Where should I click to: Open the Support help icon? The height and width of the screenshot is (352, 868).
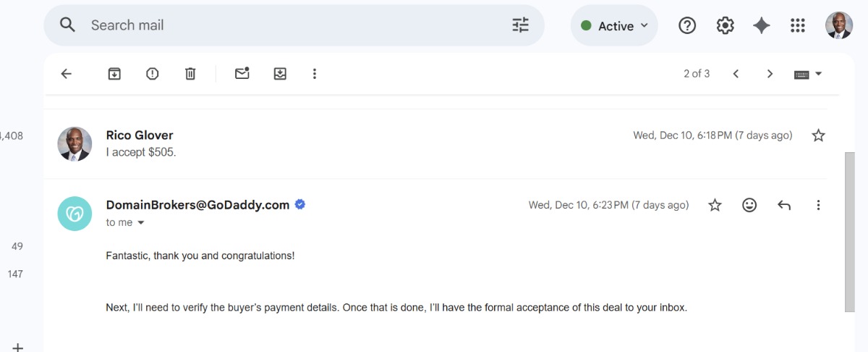click(687, 26)
